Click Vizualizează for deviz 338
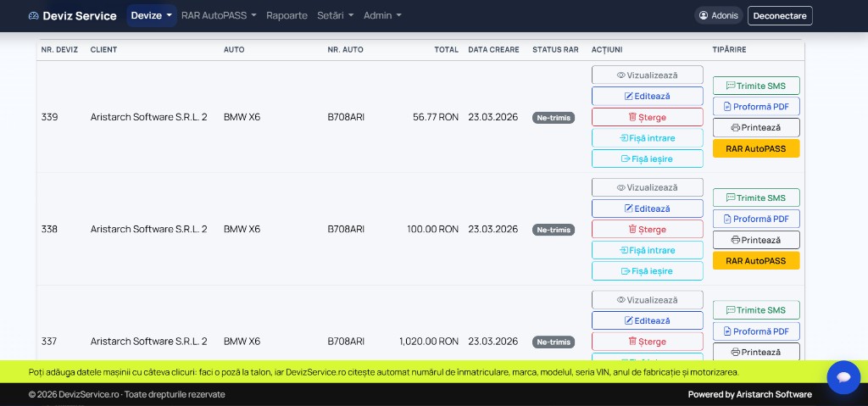 click(647, 187)
